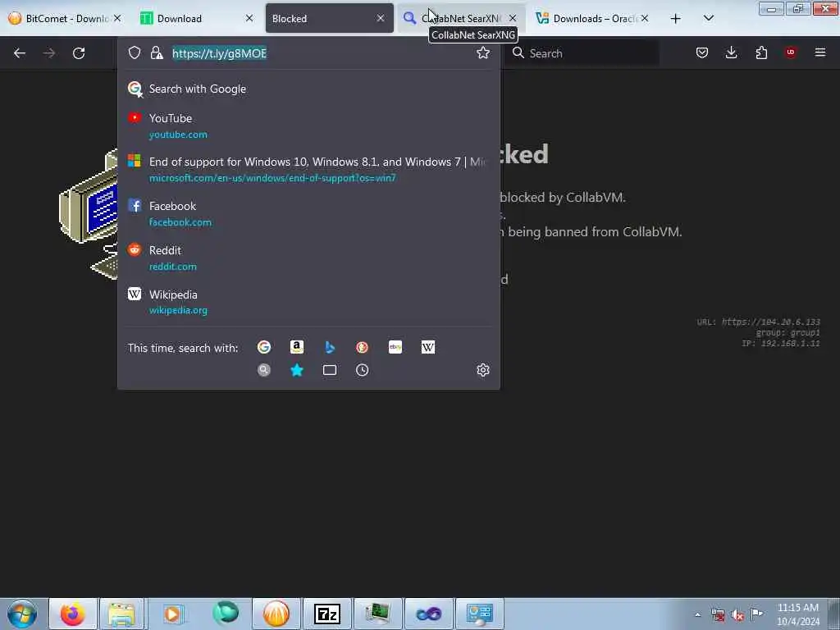Search with the gray magnifier engine icon
The image size is (840, 630).
coord(264,370)
